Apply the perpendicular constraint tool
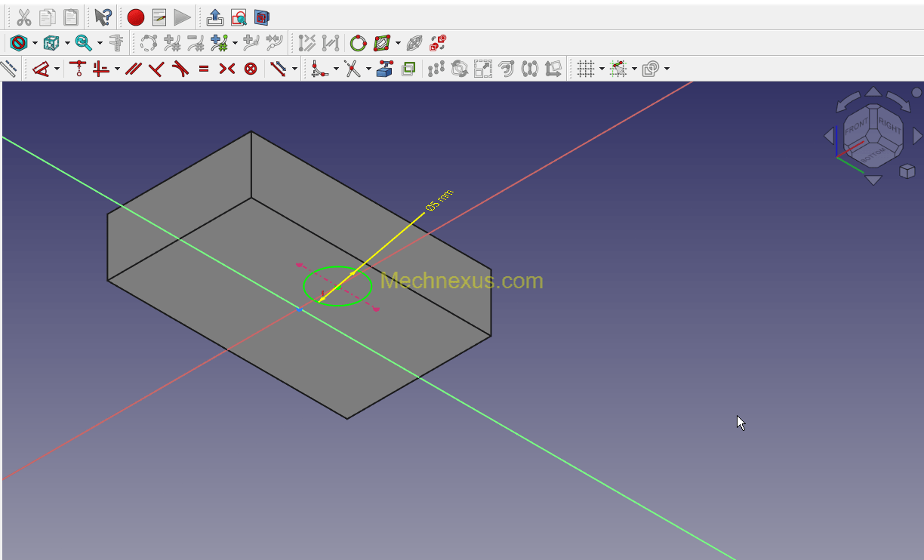The height and width of the screenshot is (560, 924). click(x=156, y=69)
